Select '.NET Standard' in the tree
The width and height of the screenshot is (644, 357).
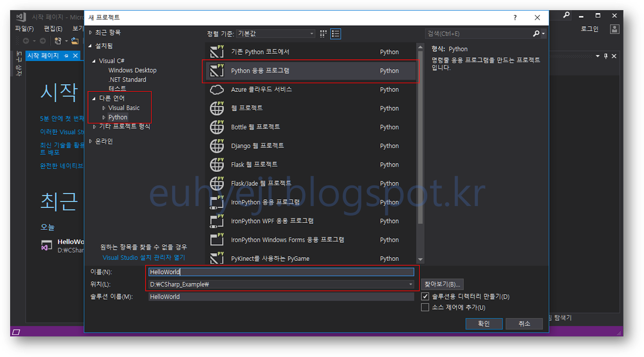128,80
